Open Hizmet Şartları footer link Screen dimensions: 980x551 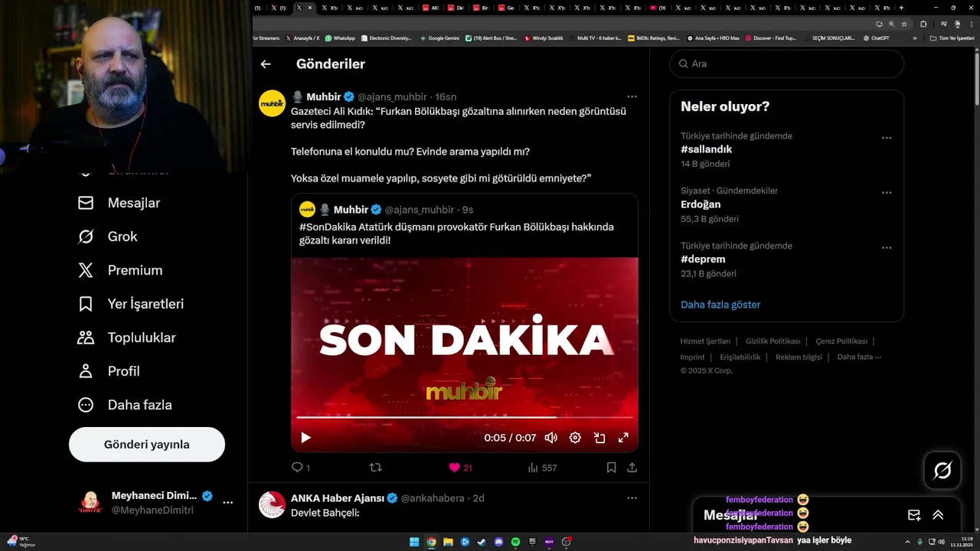click(x=705, y=341)
